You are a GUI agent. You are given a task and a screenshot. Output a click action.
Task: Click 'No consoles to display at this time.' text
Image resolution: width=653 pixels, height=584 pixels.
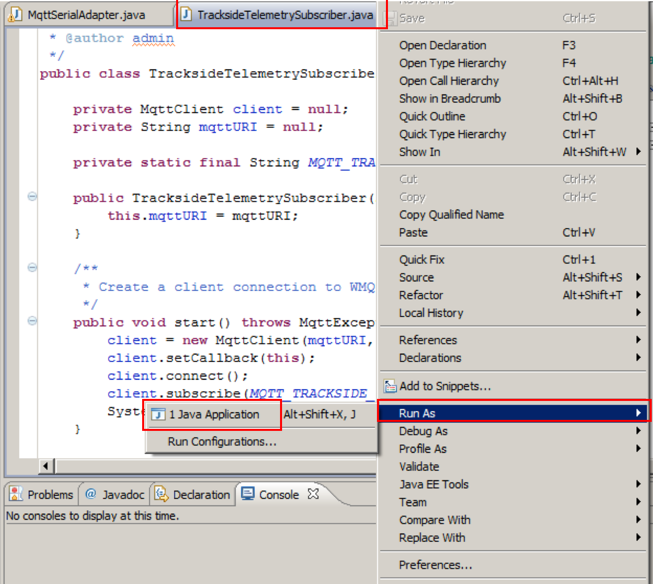click(x=92, y=516)
